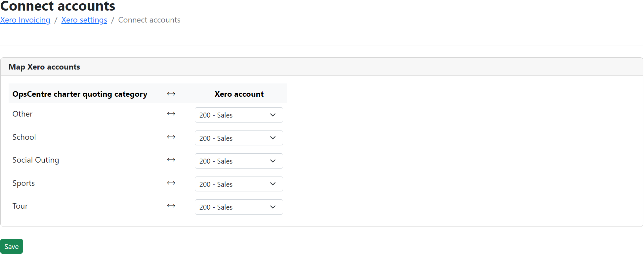The height and width of the screenshot is (254, 644).
Task: Expand the dropdown chevron next to Tour's account
Action: pos(273,207)
